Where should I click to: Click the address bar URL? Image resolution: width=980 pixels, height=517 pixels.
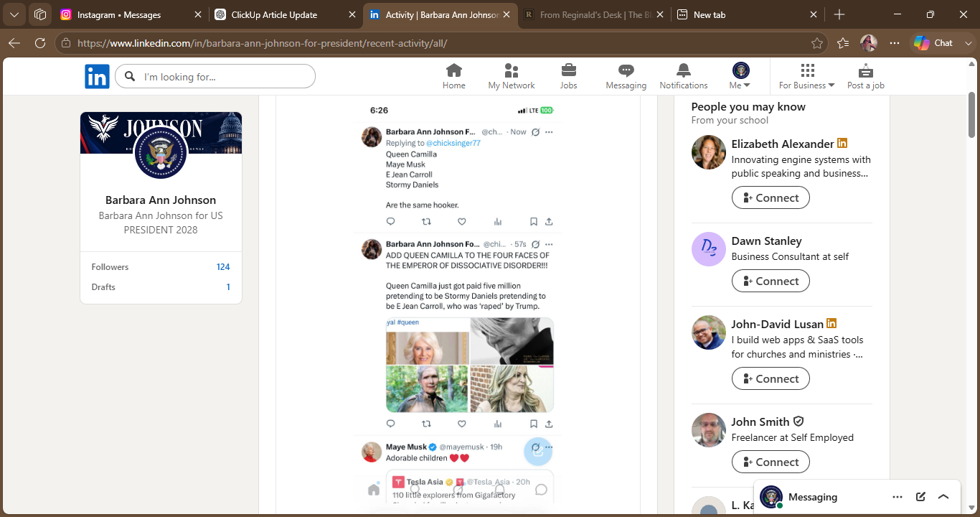pos(262,43)
